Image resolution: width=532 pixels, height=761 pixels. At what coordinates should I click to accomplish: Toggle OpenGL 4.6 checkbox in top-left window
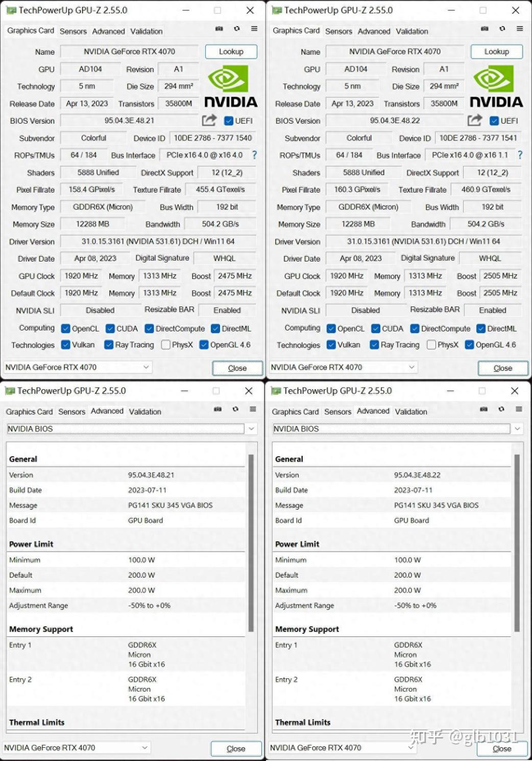click(204, 345)
